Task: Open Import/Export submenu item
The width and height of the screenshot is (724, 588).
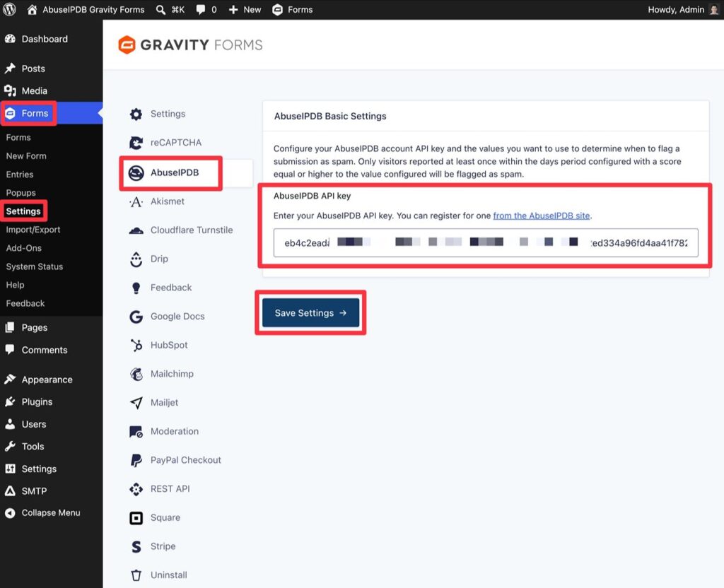Action: (33, 230)
